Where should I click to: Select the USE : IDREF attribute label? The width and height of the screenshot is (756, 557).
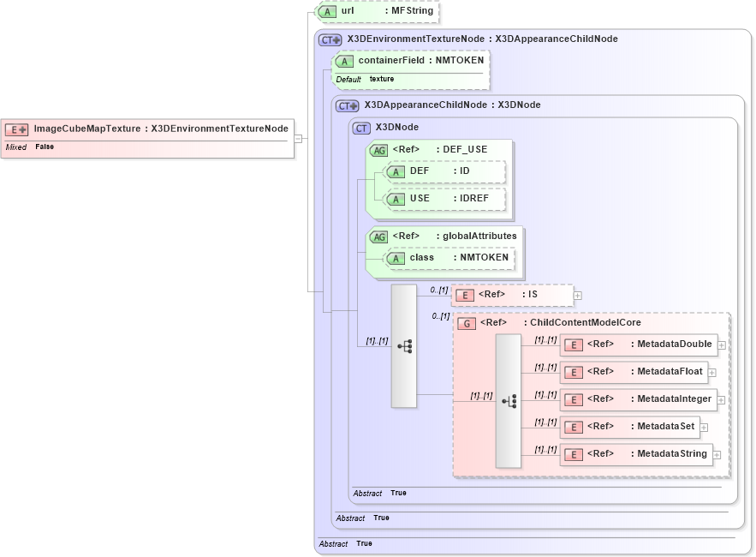click(x=449, y=198)
